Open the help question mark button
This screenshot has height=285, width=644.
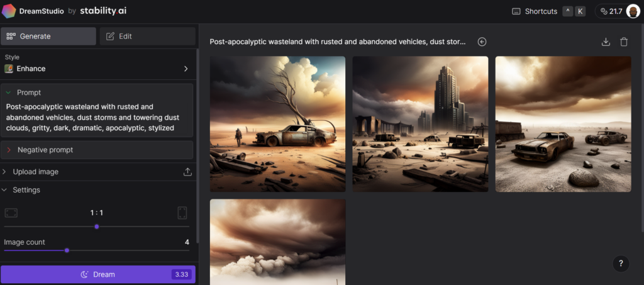[x=621, y=264]
